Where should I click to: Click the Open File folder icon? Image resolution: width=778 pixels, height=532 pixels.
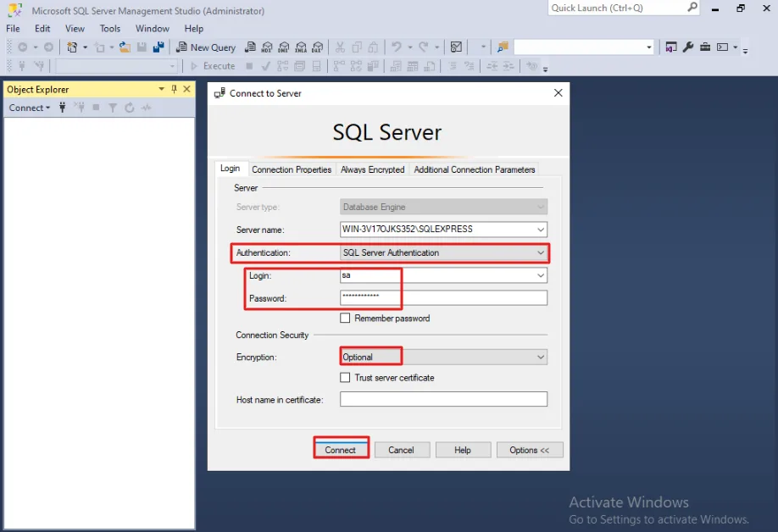[x=125, y=47]
